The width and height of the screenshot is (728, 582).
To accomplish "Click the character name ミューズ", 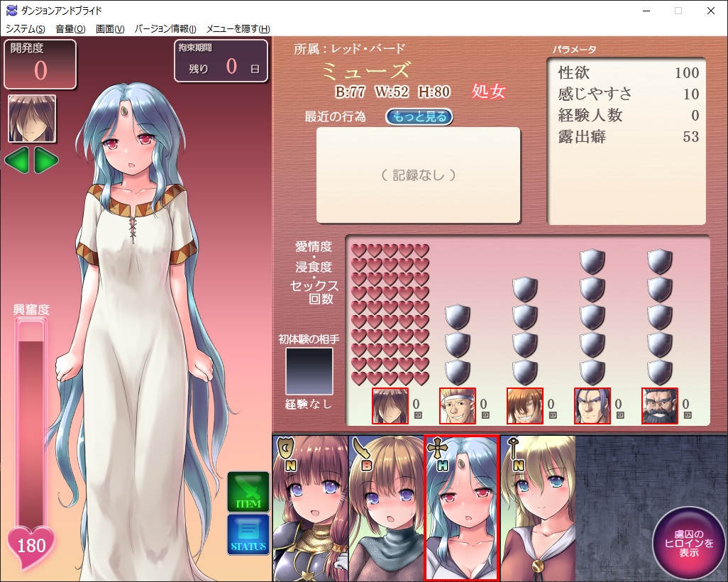I will [x=366, y=70].
